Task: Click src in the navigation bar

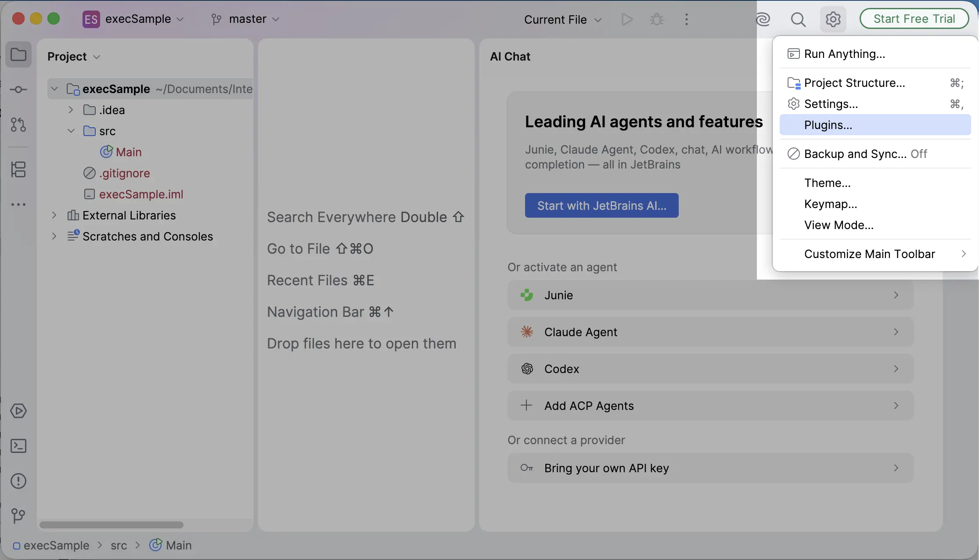Action: click(119, 546)
